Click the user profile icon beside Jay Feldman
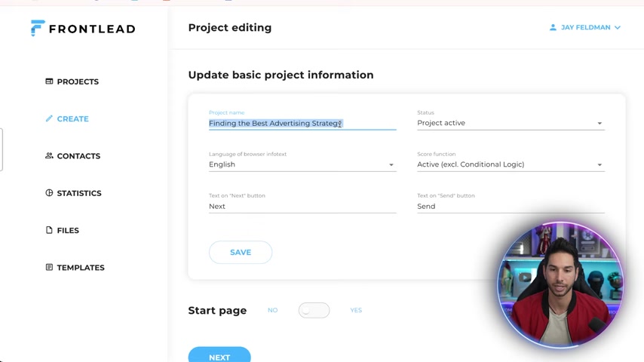 [x=553, y=27]
